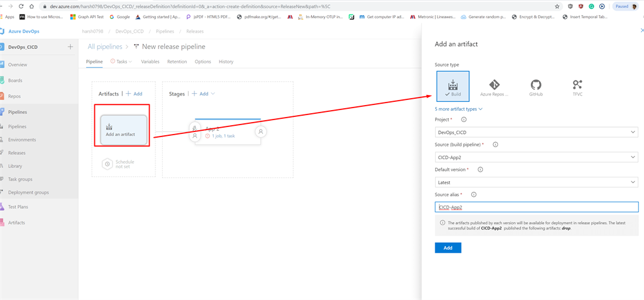The width and height of the screenshot is (644, 300).
Task: Close the Add an artifact panel
Action: click(x=642, y=30)
